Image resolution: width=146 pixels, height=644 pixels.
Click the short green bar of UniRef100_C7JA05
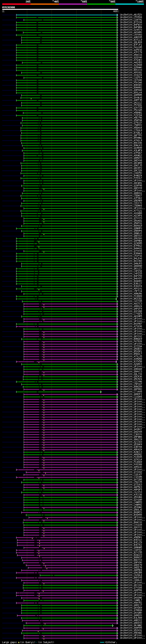(59, 392)
